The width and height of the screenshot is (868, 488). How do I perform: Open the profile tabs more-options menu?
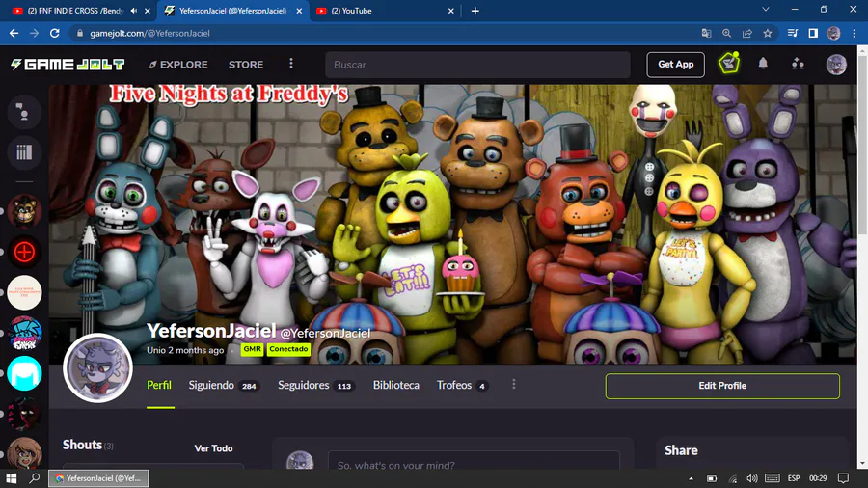(x=514, y=384)
